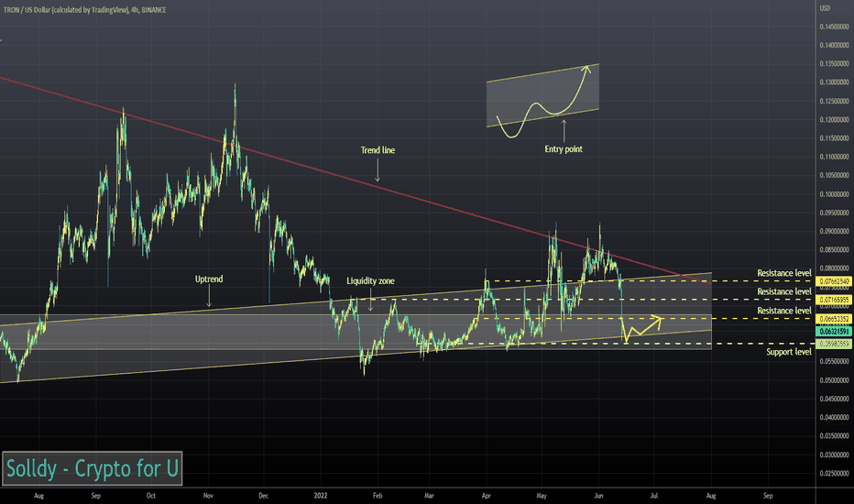Click the TRON / US Dollar chart title
Viewport: 854px width, 504px height.
[84, 10]
